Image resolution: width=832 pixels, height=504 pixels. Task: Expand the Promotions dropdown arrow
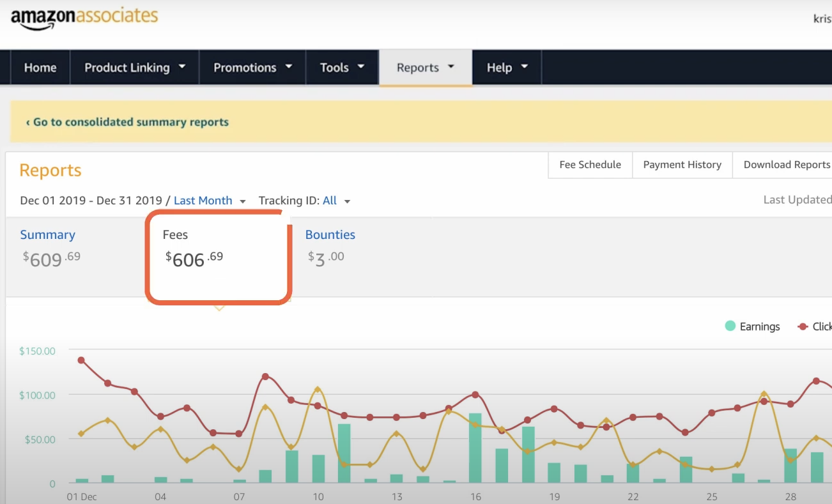288,66
